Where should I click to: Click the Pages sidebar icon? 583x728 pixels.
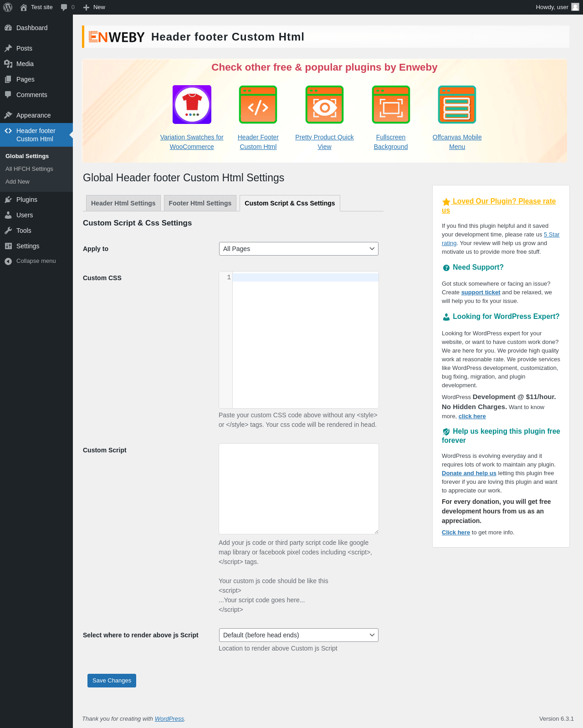click(x=8, y=79)
